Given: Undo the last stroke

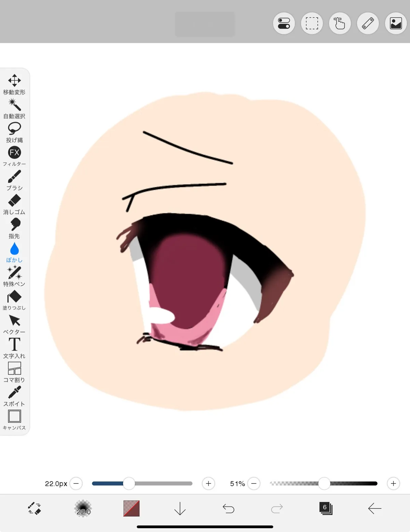Looking at the screenshot, I should pyautogui.click(x=228, y=509).
